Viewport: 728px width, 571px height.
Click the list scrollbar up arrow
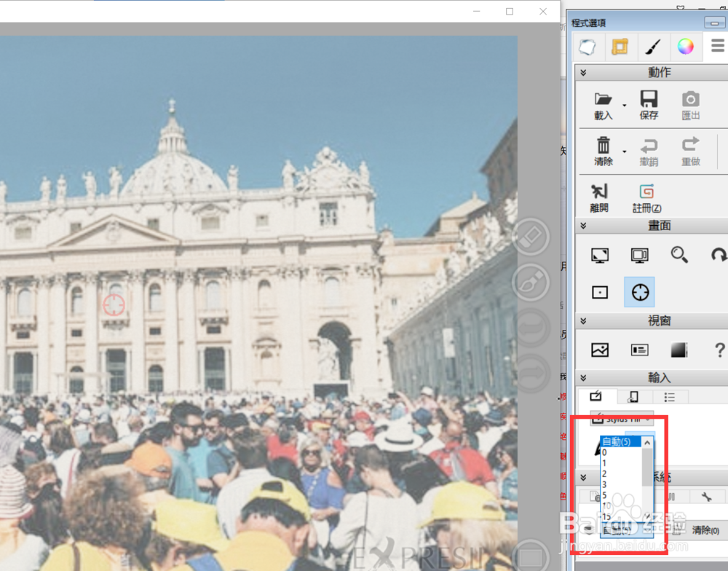647,443
